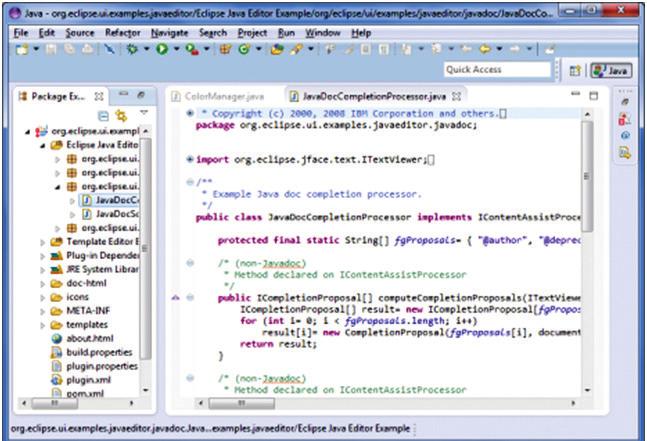This screenshot has height=441, width=647.
Task: Click the Package Explorer horizontal scrollbar thumb
Action: (x=54, y=403)
